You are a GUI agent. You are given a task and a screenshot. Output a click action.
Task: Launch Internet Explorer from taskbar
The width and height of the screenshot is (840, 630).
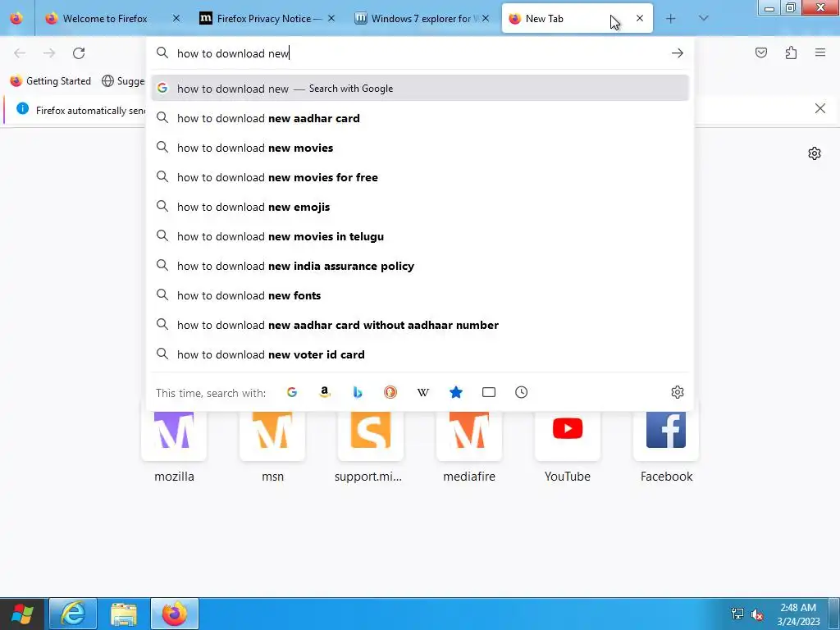[73, 614]
